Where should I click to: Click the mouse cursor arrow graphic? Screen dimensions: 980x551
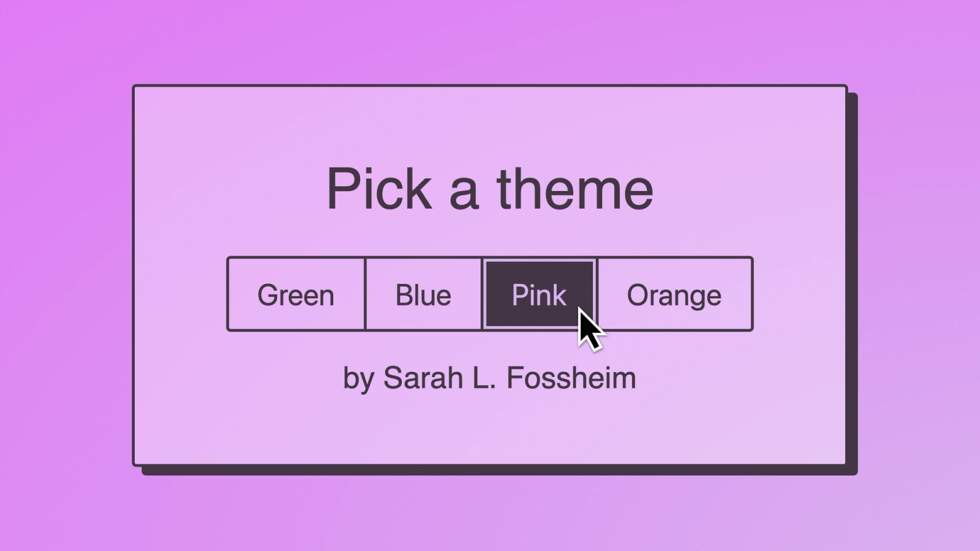(590, 329)
